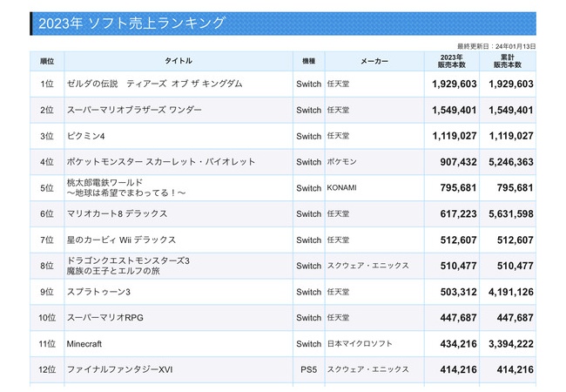Click rank cell 1位
566x392 pixels.
[x=47, y=84]
